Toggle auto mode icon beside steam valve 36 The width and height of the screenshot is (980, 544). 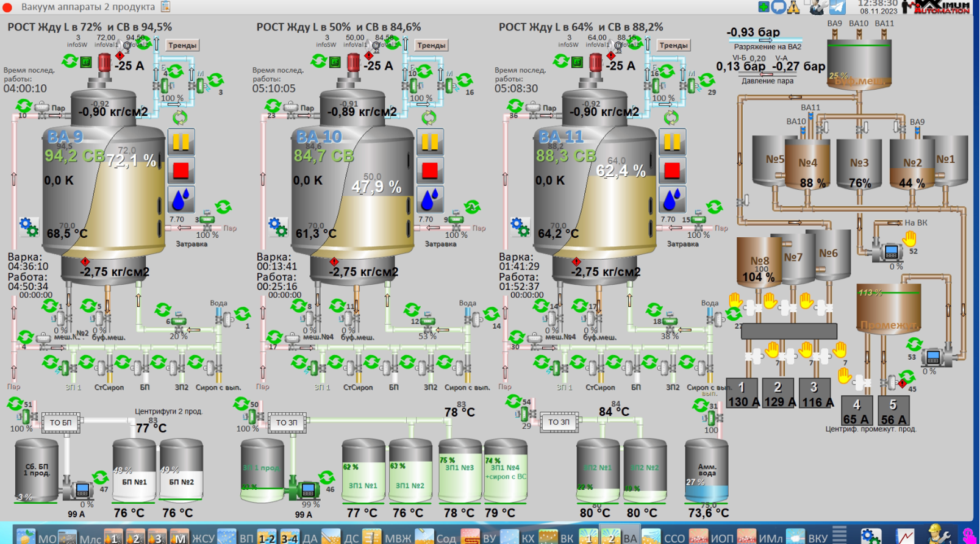tap(515, 106)
